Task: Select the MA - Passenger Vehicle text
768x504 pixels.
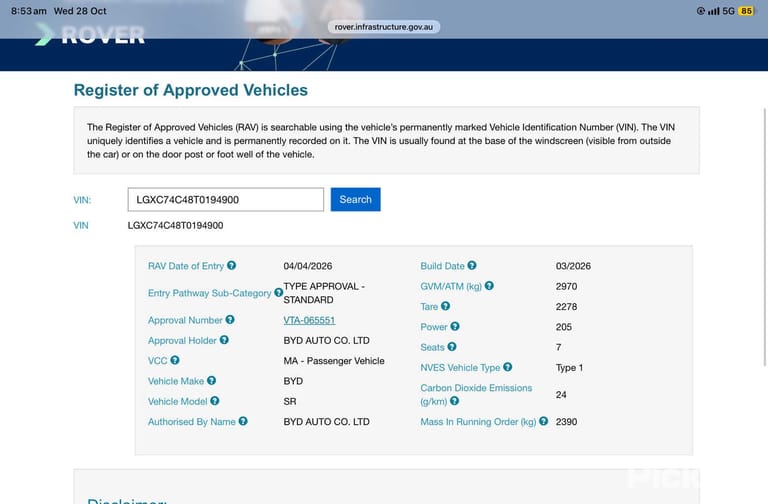Action: (334, 361)
